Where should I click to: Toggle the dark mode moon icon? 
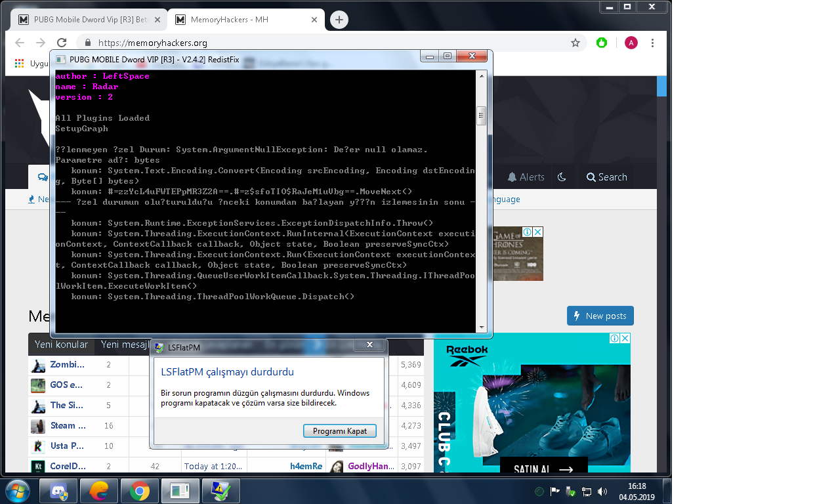(x=562, y=177)
